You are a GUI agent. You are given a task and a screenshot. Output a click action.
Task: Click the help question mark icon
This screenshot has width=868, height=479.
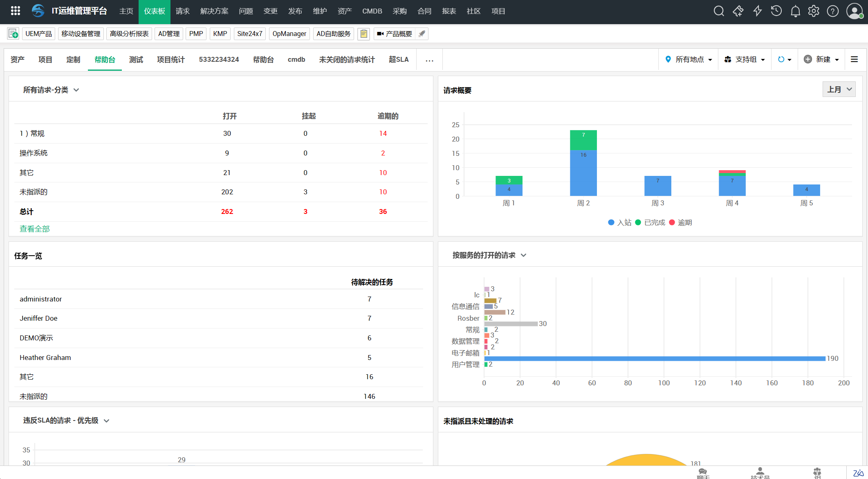(x=832, y=11)
